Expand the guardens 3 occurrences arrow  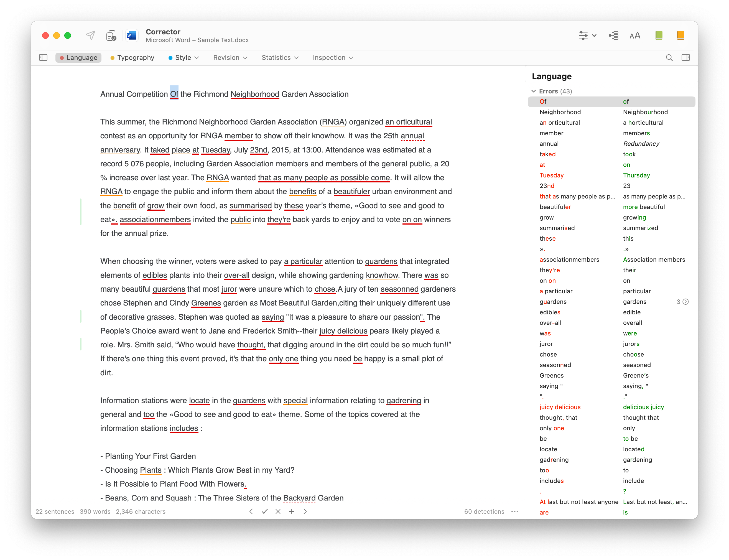tap(686, 302)
